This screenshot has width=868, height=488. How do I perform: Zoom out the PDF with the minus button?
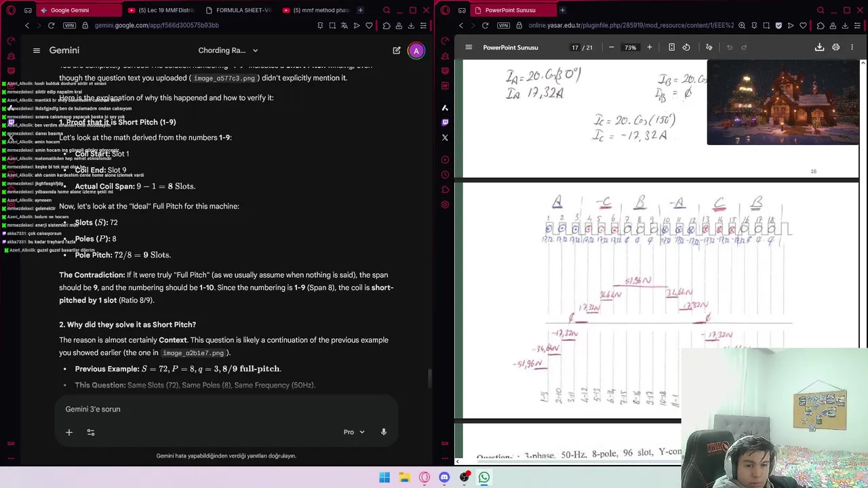coord(611,47)
